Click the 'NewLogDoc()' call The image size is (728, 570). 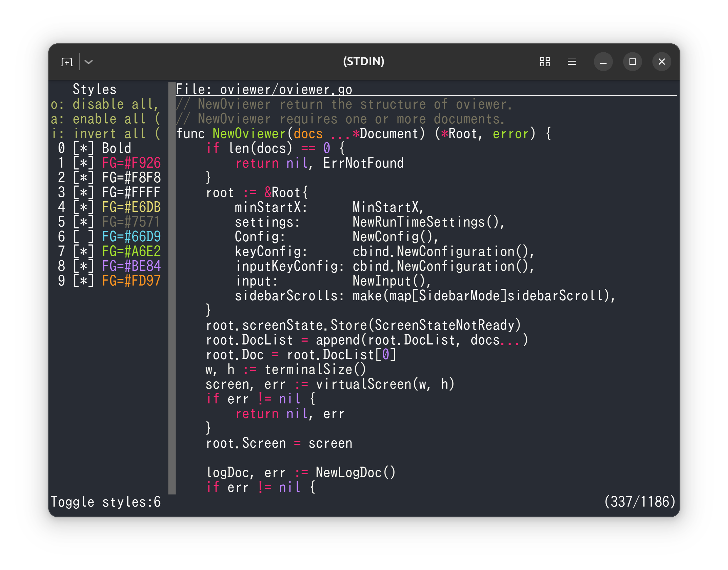(x=356, y=472)
